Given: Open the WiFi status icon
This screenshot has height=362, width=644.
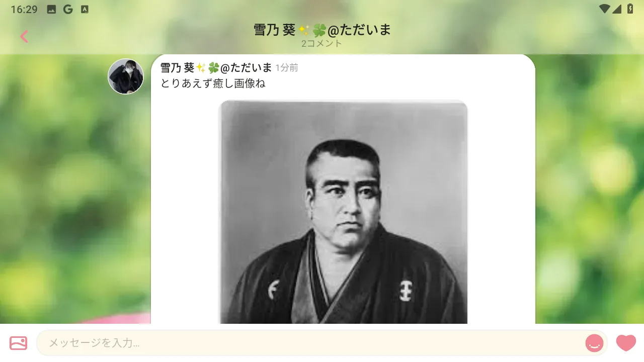Looking at the screenshot, I should [605, 9].
